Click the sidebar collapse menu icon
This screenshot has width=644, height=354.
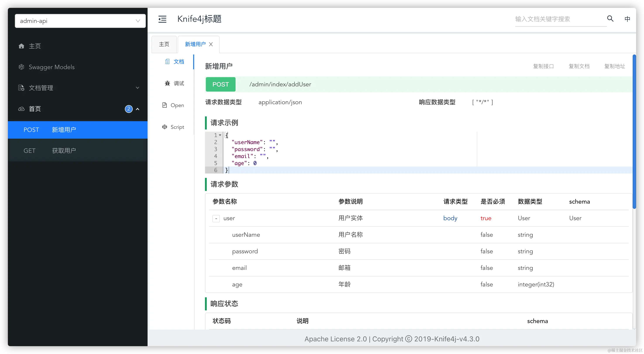[x=162, y=19]
